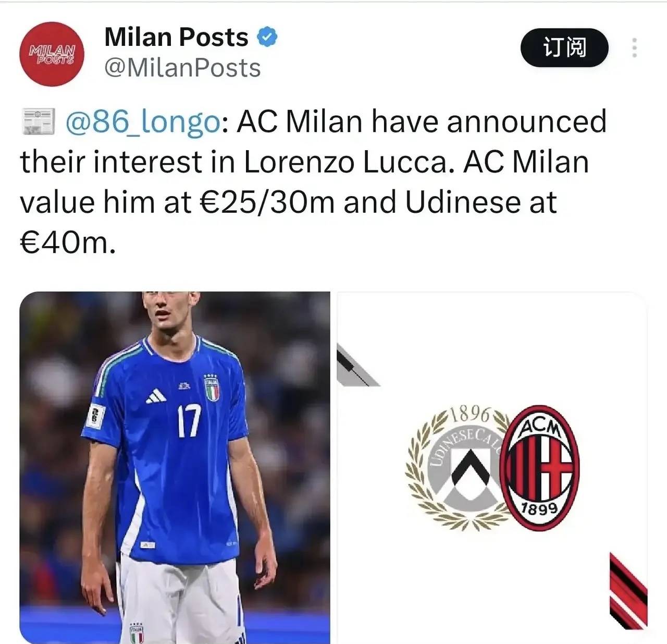Click the Udinese Calcio crest

point(457,468)
